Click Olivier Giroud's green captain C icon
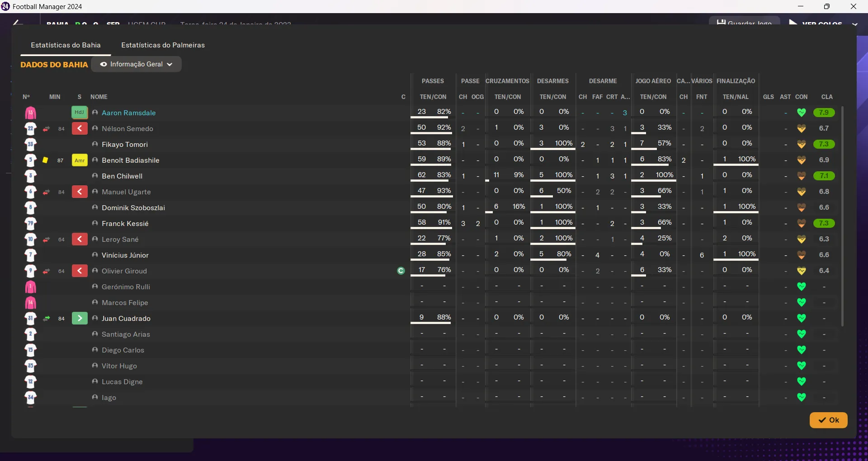Image resolution: width=868 pixels, height=461 pixels. tap(401, 271)
